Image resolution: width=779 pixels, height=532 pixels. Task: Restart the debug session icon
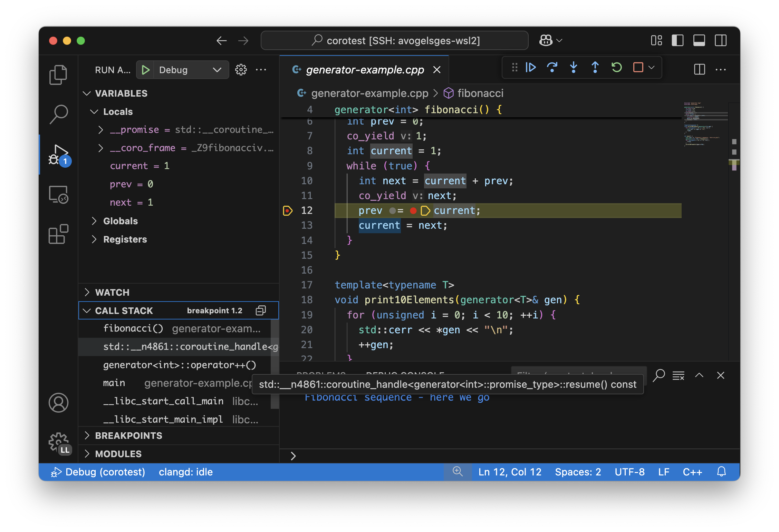coord(617,68)
